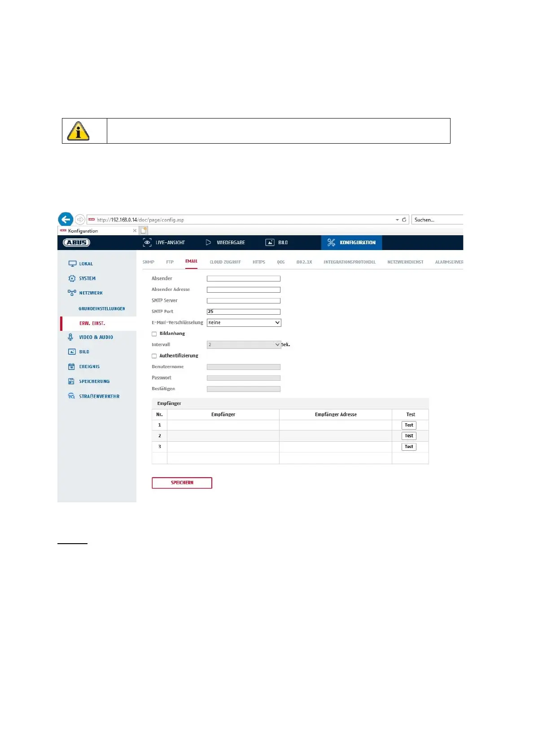Click the Netzwerk nodes icon
Image resolution: width=534 pixels, height=756 pixels.
click(72, 293)
